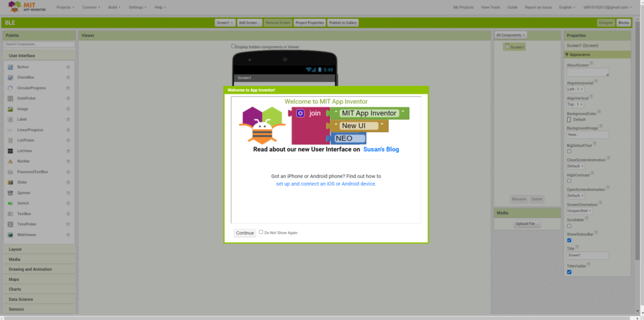Open the Screen1 screen selector dropdown
644x320 pixels.
tap(225, 23)
